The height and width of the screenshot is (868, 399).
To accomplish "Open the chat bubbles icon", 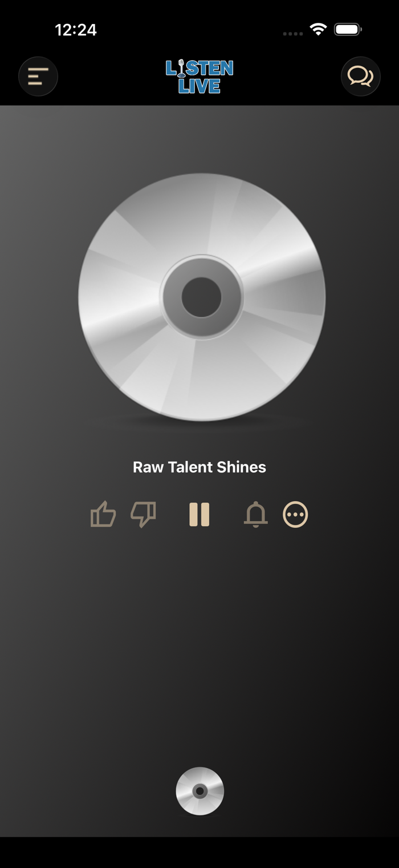I will click(361, 76).
